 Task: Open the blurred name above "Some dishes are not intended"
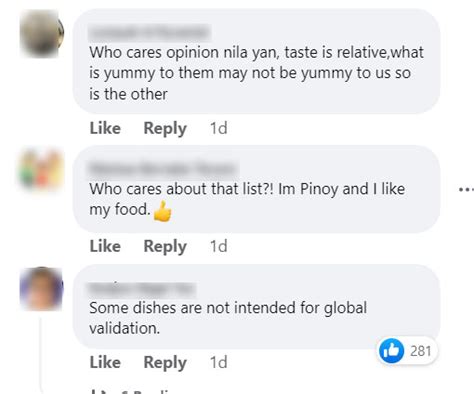tap(142, 288)
